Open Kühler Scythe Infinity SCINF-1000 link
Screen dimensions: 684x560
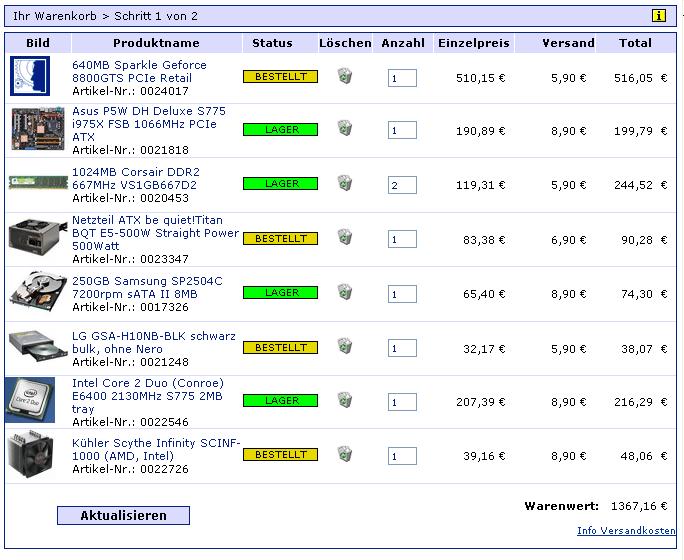[156, 449]
